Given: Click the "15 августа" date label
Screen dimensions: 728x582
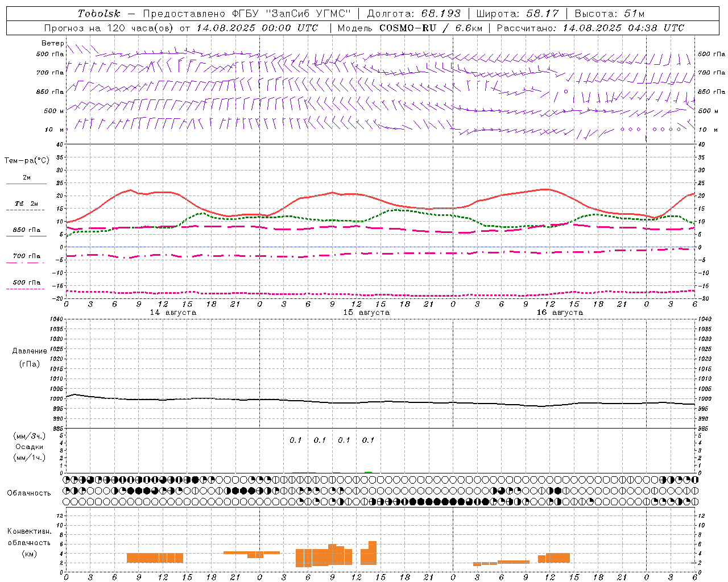Looking at the screenshot, I should click(x=366, y=313).
